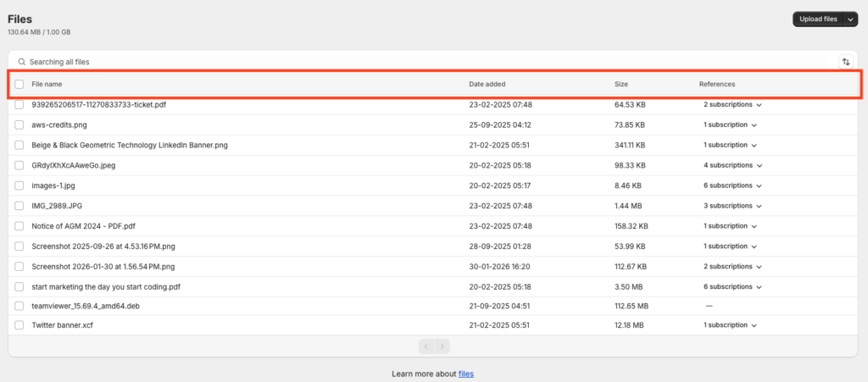The image size is (868, 382).
Task: Click the Date added column header
Action: (487, 85)
